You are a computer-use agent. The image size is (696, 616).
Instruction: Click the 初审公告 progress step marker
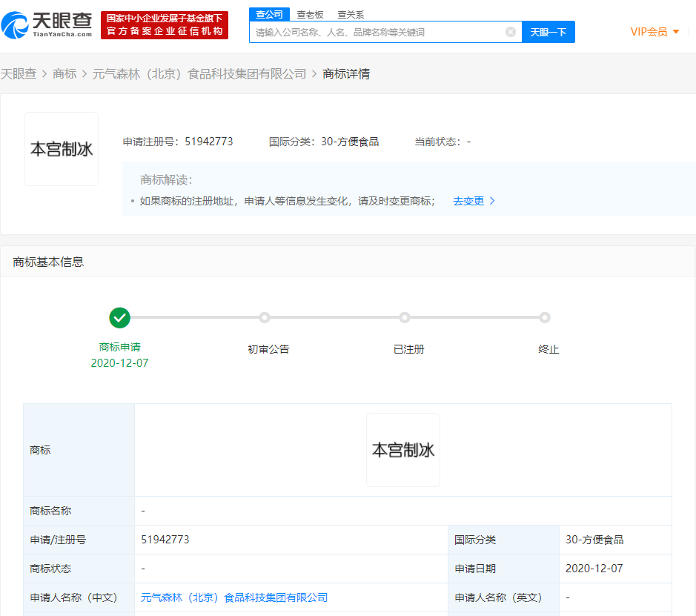pos(265,318)
